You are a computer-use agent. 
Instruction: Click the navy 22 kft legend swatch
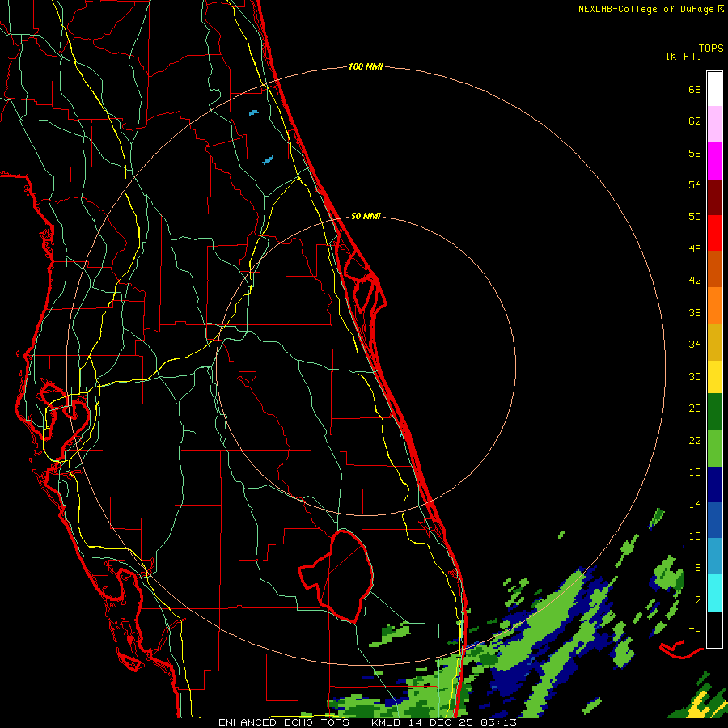click(714, 485)
